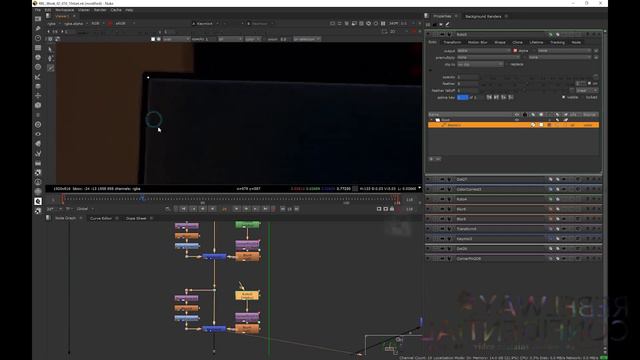Open the Image nodes toolbar menu

[38, 19]
